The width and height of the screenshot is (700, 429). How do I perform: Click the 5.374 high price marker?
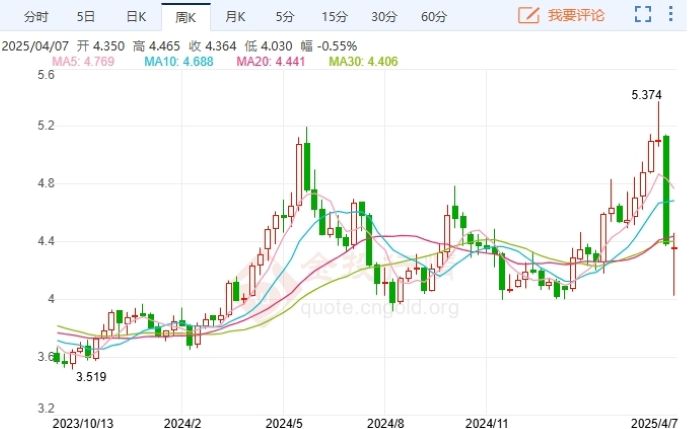pos(646,95)
